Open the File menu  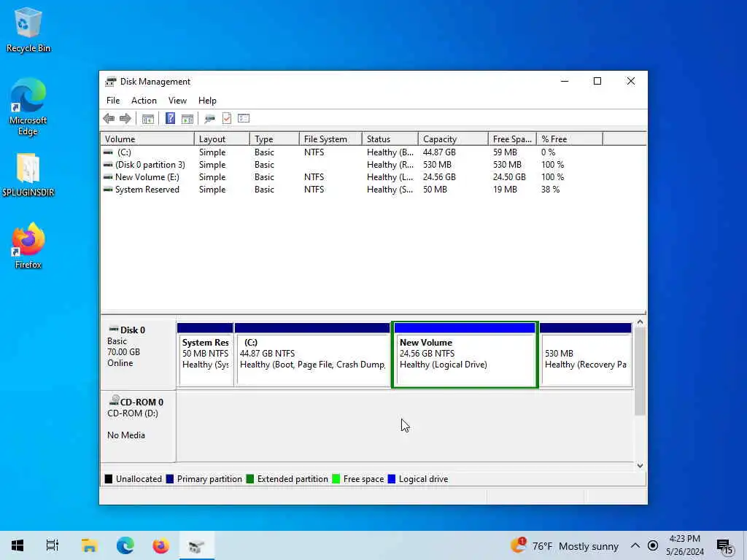(x=113, y=101)
